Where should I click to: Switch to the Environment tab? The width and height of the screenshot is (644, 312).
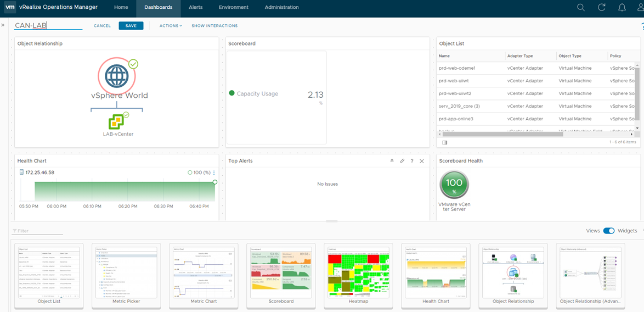pyautogui.click(x=233, y=7)
